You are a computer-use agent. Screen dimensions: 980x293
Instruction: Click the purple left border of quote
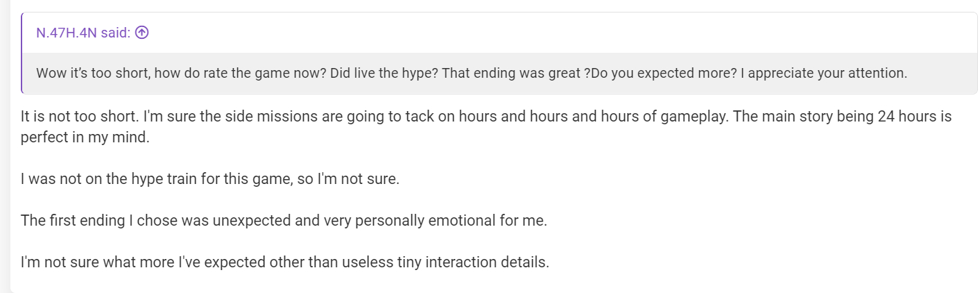(22, 53)
